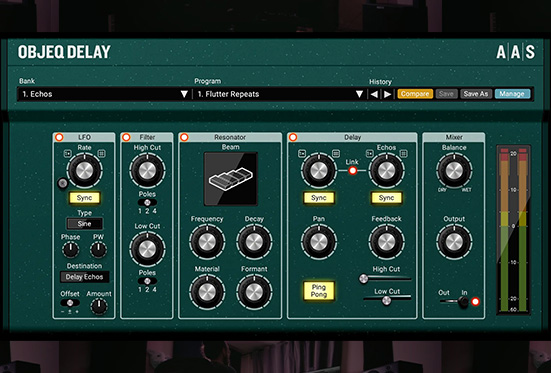Click the Filter Low Cut knob
This screenshot has height=373, width=551.
pos(147,249)
